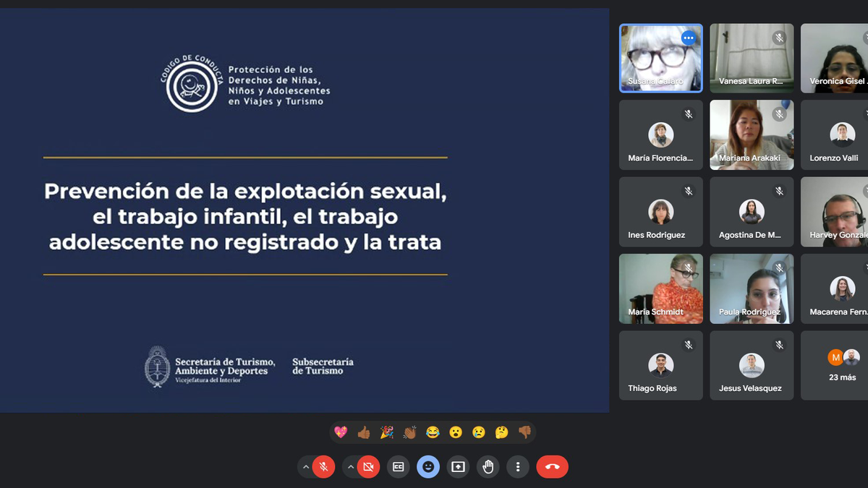Click the present screen icon
Screen dimensions: 868x488
click(x=458, y=467)
